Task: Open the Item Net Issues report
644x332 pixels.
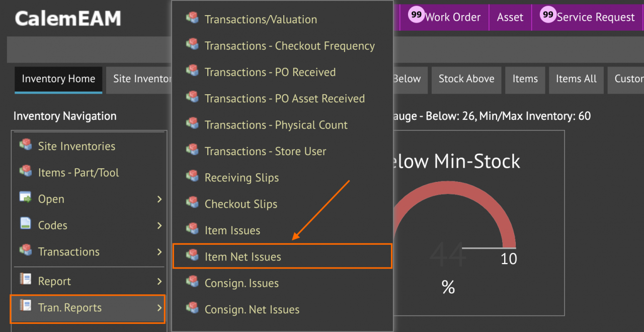Action: click(x=282, y=256)
